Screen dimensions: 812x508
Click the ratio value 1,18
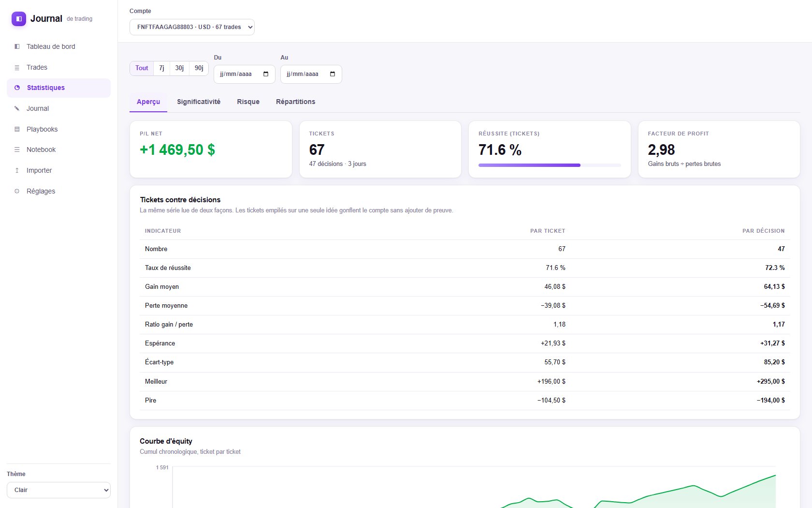click(x=559, y=325)
